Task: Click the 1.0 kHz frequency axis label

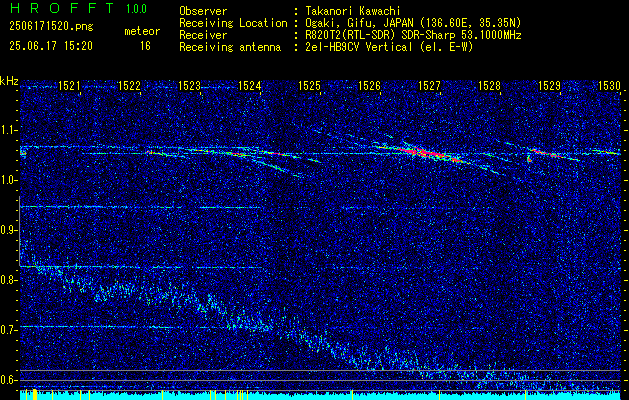Action: point(7,180)
